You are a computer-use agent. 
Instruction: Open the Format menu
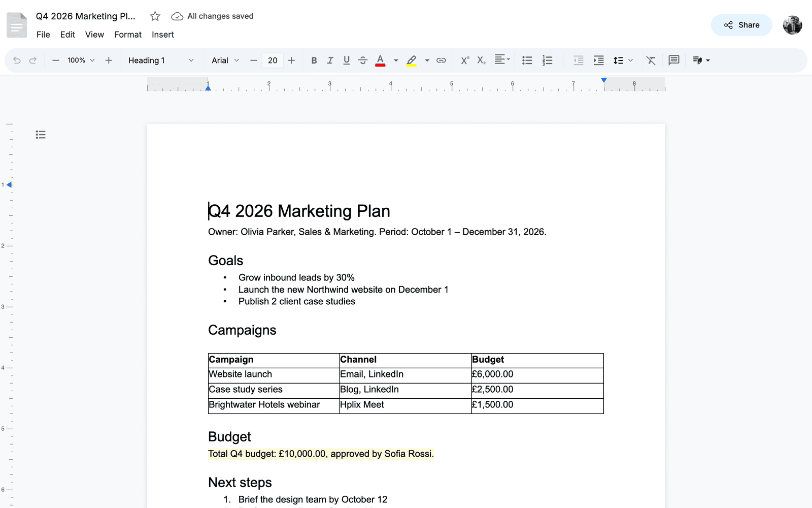128,35
